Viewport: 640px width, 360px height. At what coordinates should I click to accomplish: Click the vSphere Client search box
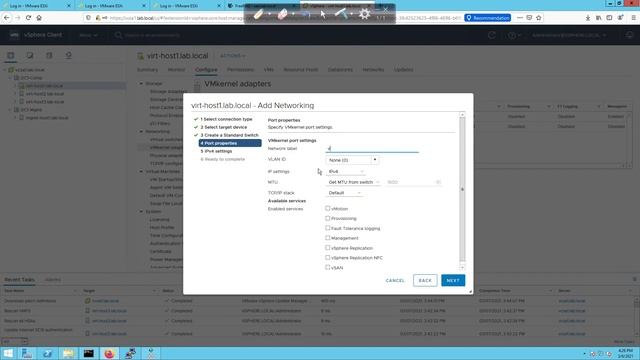pyautogui.click(x=152, y=36)
